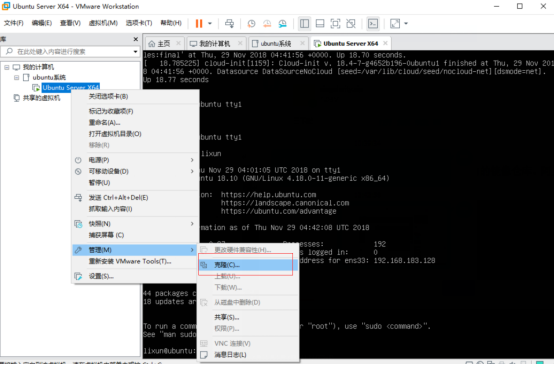Select Ubuntu Server X64 in the library tree
The image size is (554, 365).
click(x=71, y=87)
